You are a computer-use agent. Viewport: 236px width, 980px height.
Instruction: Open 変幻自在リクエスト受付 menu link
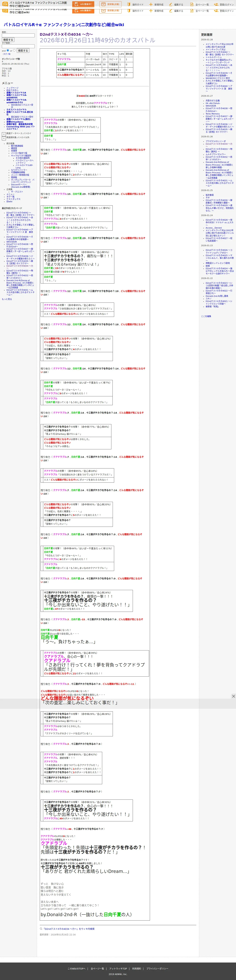(22, 117)
